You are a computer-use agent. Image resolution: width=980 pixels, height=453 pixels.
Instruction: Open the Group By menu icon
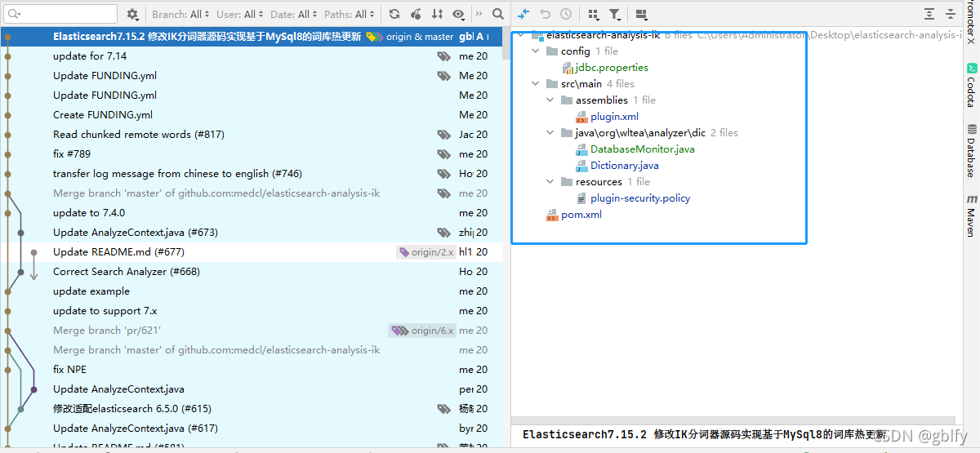[x=594, y=14]
